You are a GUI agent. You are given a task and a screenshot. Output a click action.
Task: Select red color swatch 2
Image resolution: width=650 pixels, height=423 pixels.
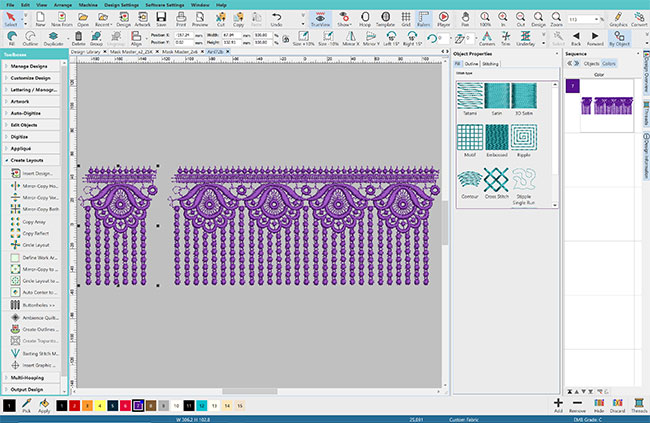pyautogui.click(x=74, y=406)
